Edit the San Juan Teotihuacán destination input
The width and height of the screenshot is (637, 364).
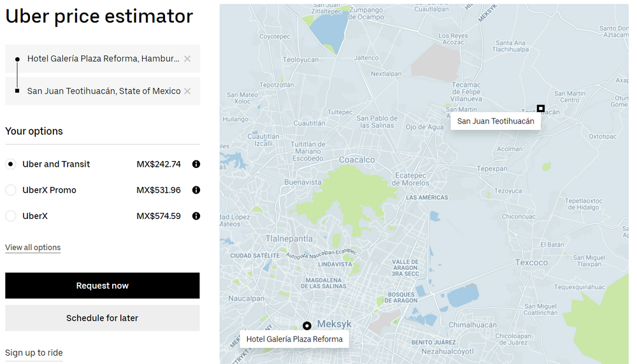103,91
